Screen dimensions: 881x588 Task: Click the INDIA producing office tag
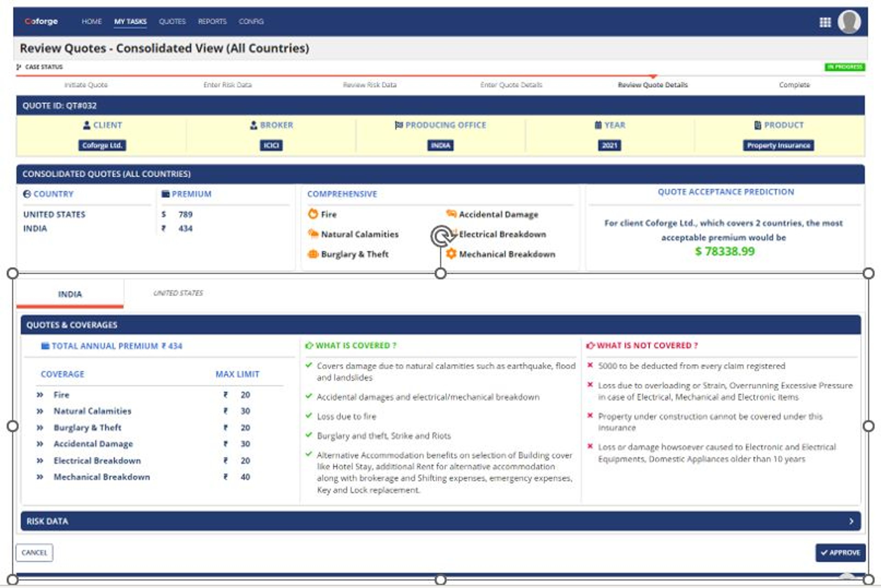click(x=440, y=146)
